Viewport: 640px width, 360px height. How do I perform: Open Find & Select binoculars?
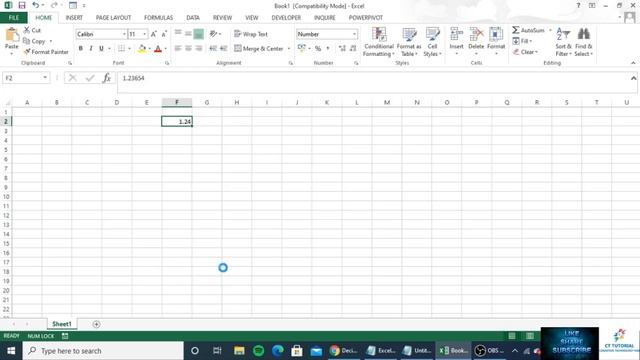click(x=584, y=42)
